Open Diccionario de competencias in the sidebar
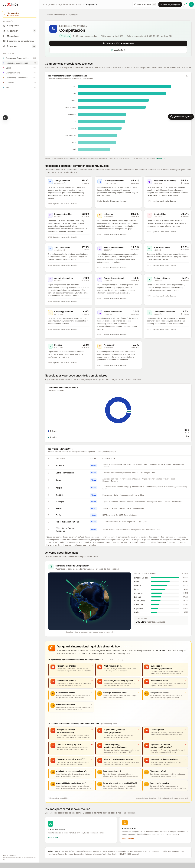This screenshot has height=868, width=195. (x=20, y=41)
